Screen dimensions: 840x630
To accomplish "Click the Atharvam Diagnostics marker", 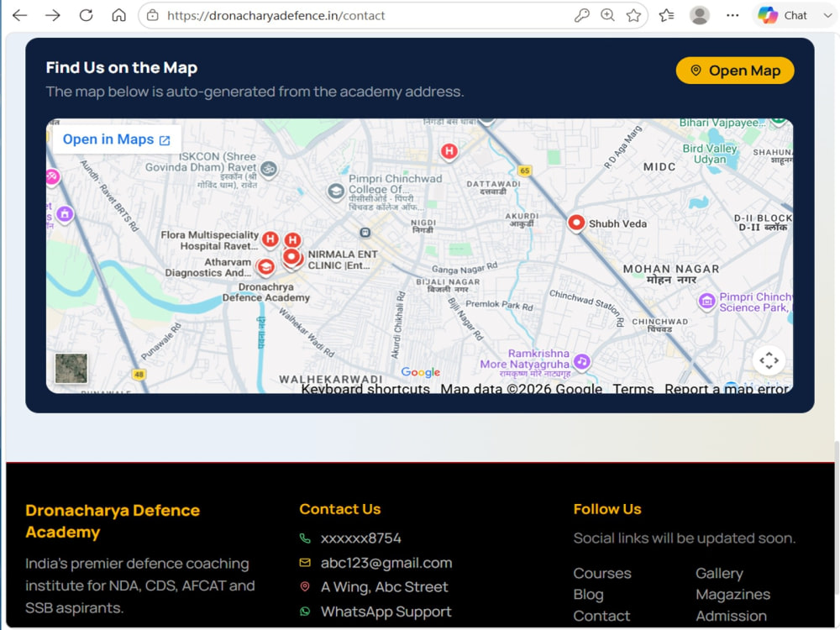I will click(x=265, y=267).
